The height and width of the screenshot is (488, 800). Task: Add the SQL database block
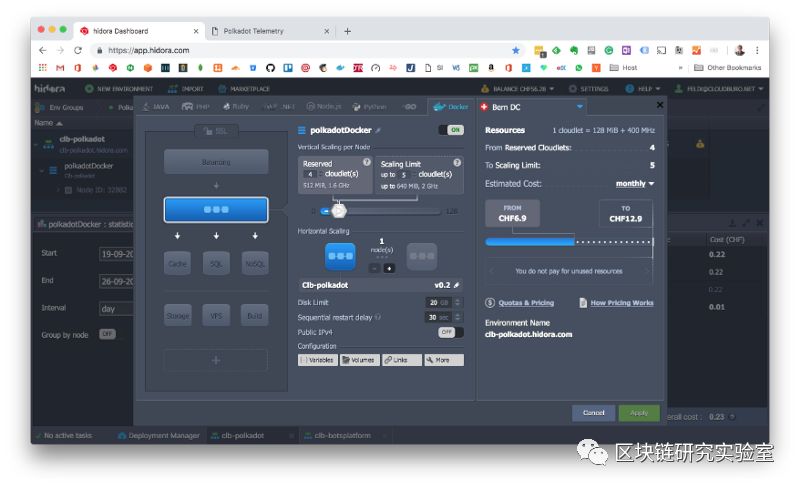tap(216, 263)
